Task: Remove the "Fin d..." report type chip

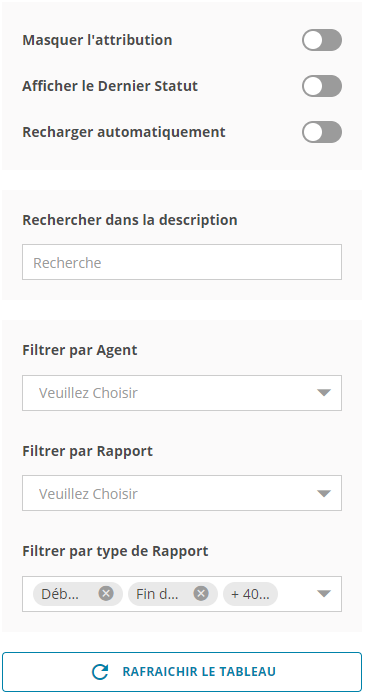Action: click(x=201, y=593)
